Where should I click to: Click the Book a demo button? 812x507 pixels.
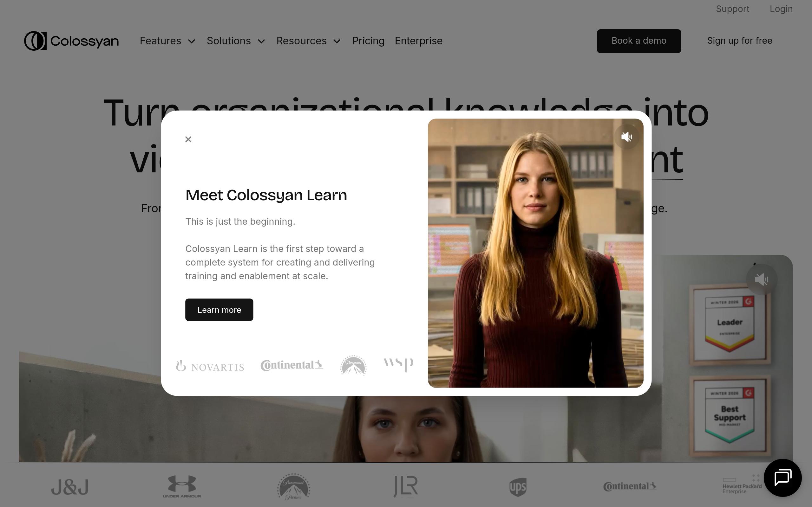pyautogui.click(x=638, y=41)
